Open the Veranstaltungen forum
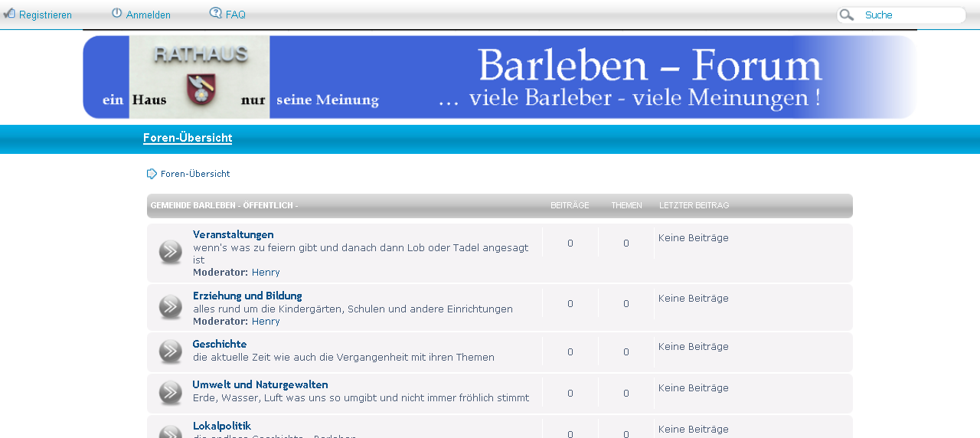This screenshot has height=438, width=980. click(x=233, y=234)
